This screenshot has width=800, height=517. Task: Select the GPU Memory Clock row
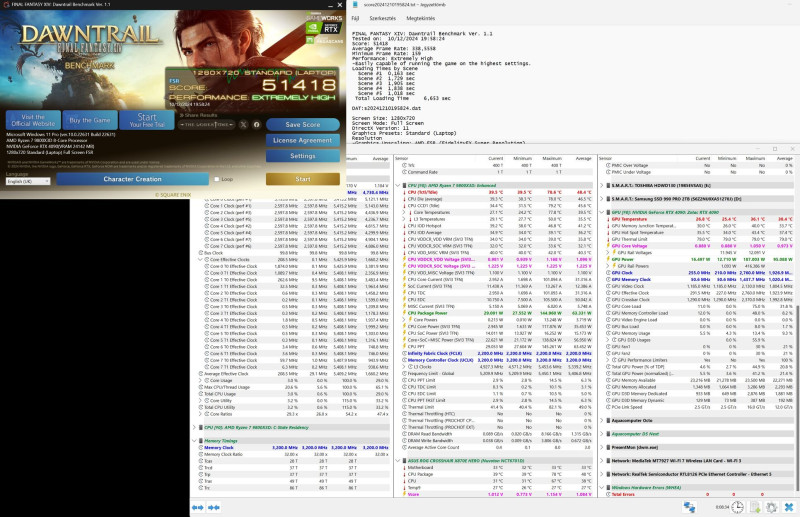tap(699, 279)
